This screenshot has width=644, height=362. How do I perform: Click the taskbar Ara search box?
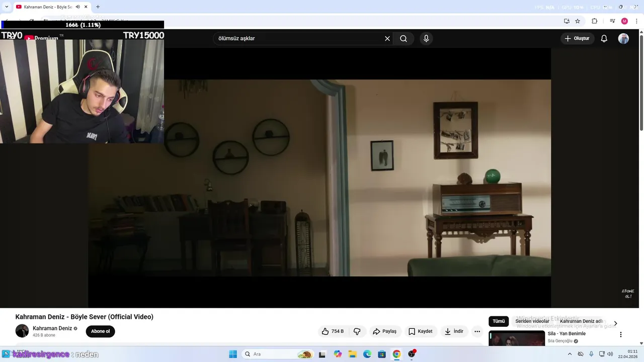click(x=278, y=354)
